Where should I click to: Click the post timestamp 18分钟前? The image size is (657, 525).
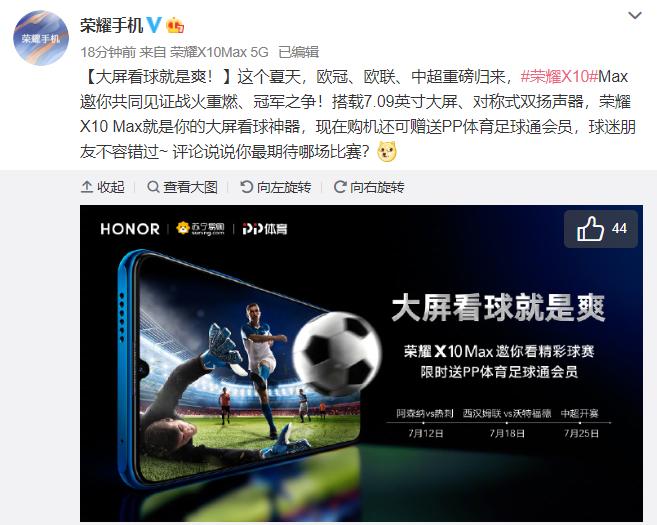click(108, 52)
